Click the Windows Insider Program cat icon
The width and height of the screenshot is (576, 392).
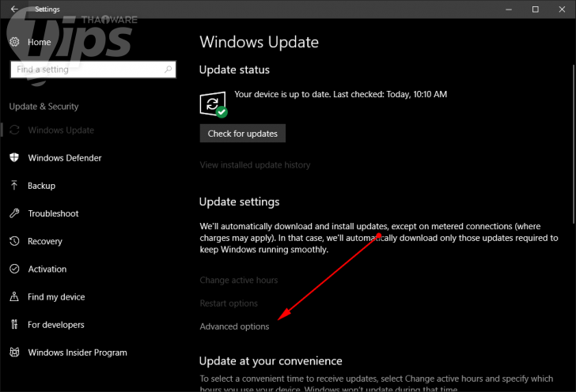[x=14, y=352]
